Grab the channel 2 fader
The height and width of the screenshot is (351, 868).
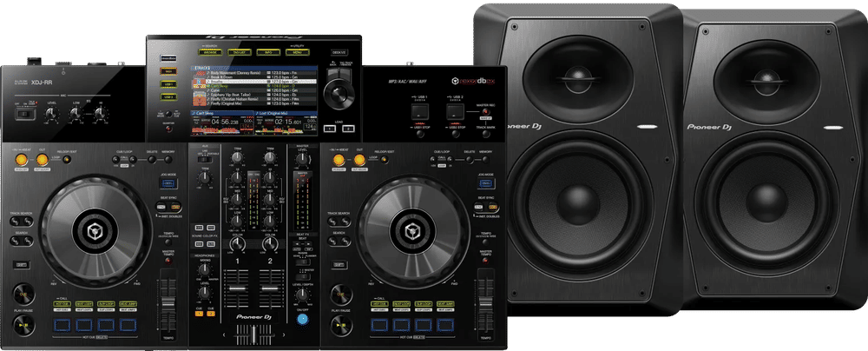(270, 289)
